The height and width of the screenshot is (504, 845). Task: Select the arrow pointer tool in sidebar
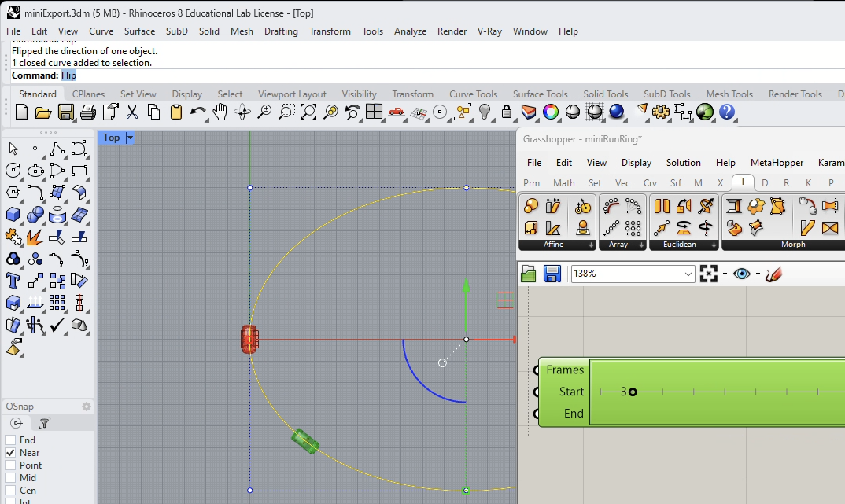(13, 149)
